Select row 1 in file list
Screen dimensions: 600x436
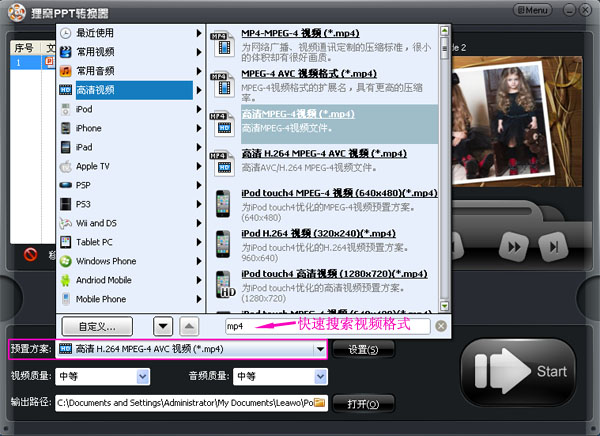pyautogui.click(x=33, y=62)
